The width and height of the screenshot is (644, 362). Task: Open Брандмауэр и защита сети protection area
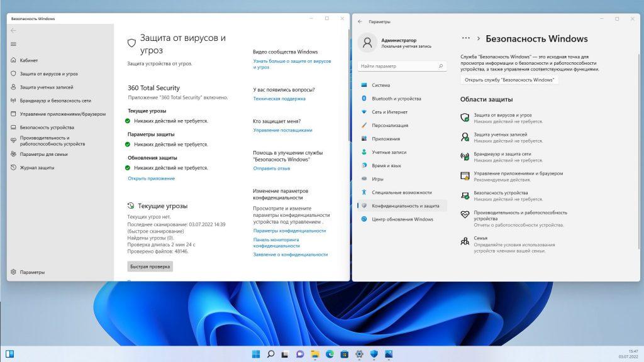pyautogui.click(x=502, y=157)
